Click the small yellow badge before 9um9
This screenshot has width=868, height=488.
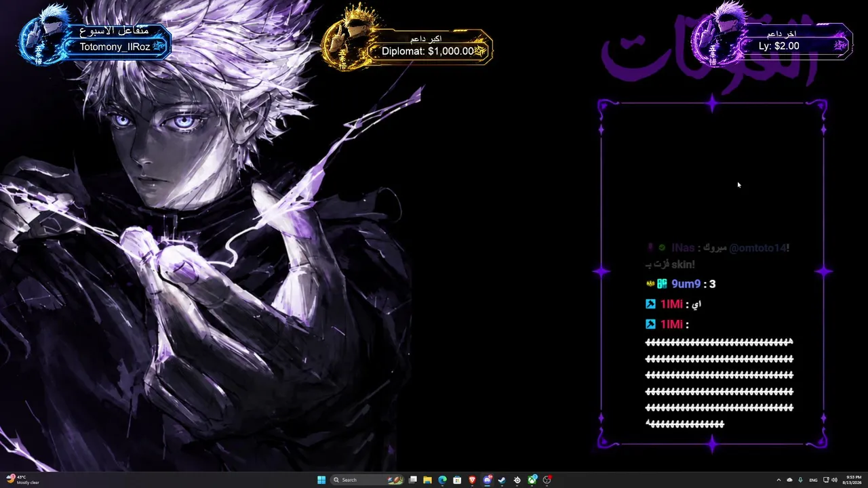pos(650,284)
